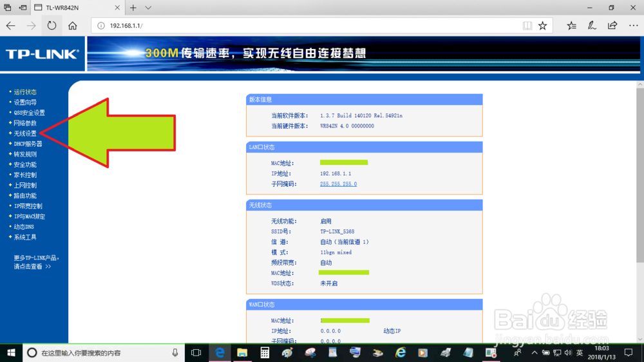Viewport: 644px width, 362px height.
Task: Open the Windows Start menu
Action: (x=11, y=353)
